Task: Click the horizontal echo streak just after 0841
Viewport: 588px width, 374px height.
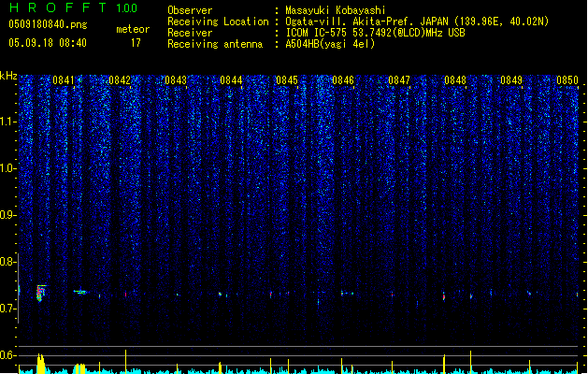Action: [80, 292]
